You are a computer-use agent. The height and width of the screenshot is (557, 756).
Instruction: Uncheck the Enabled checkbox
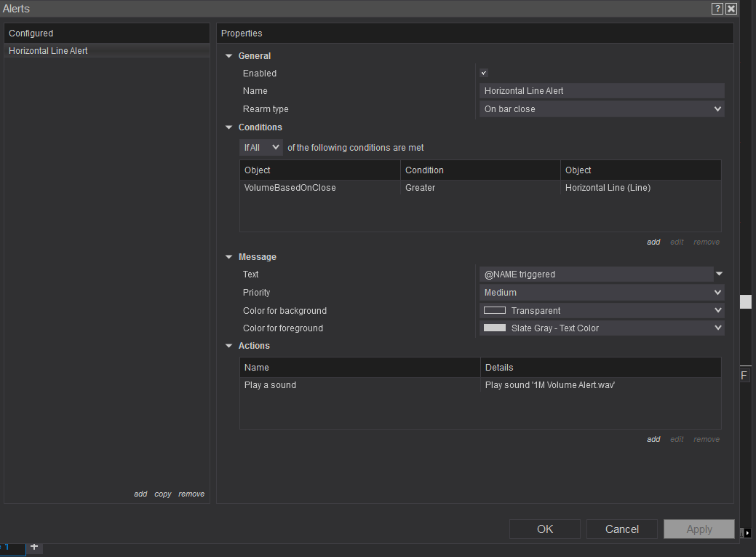click(x=484, y=74)
